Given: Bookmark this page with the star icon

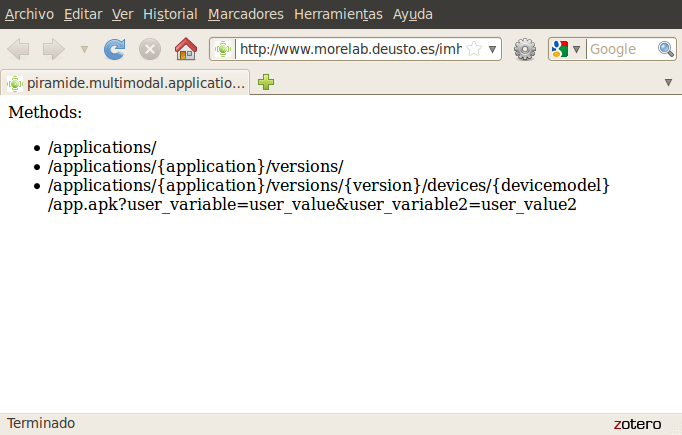Looking at the screenshot, I should coord(474,49).
